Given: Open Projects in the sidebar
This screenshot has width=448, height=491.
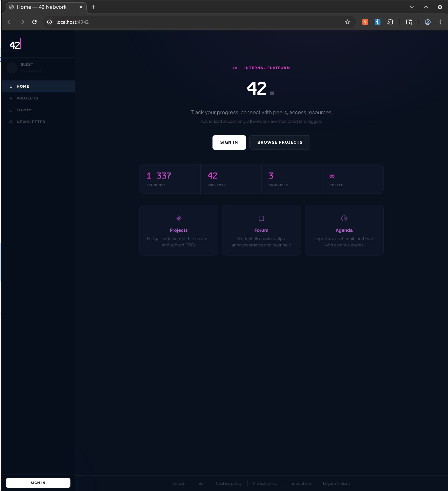Looking at the screenshot, I should [38, 98].
